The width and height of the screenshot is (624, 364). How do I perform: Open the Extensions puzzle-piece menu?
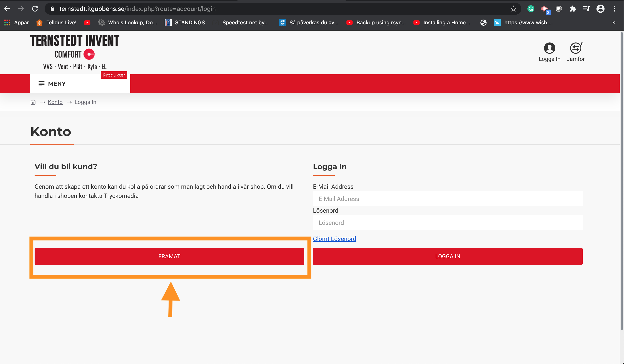[x=572, y=9]
